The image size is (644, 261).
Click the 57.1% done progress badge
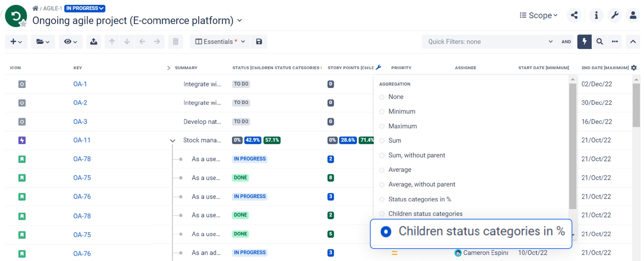(x=272, y=140)
